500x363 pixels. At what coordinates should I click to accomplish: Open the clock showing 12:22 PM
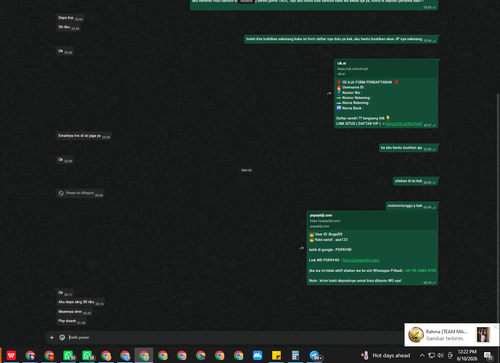[x=467, y=355]
